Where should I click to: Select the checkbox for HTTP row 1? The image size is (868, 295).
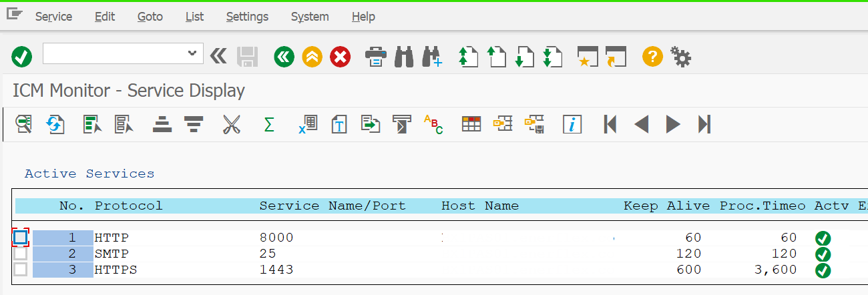click(21, 237)
